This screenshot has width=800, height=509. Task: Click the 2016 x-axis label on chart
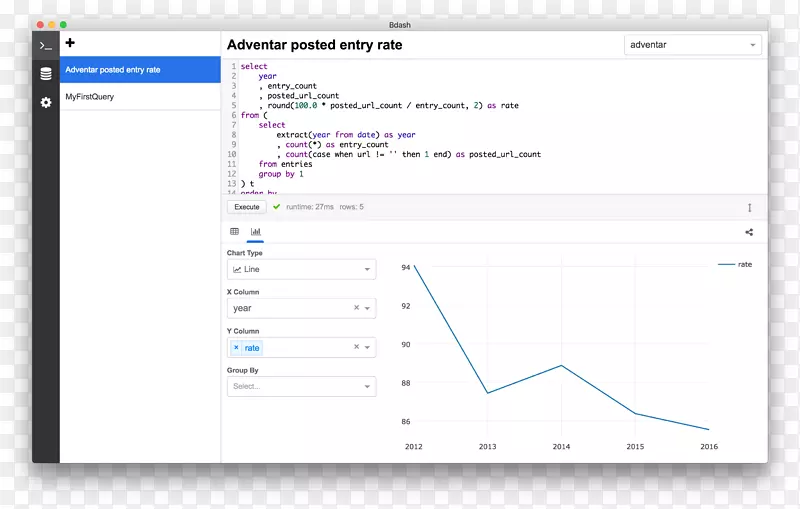pos(709,446)
